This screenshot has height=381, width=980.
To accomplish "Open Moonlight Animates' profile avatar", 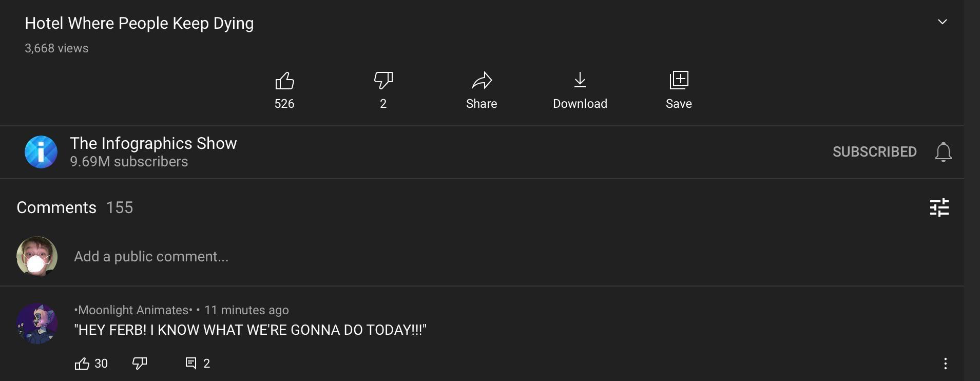I will (37, 323).
